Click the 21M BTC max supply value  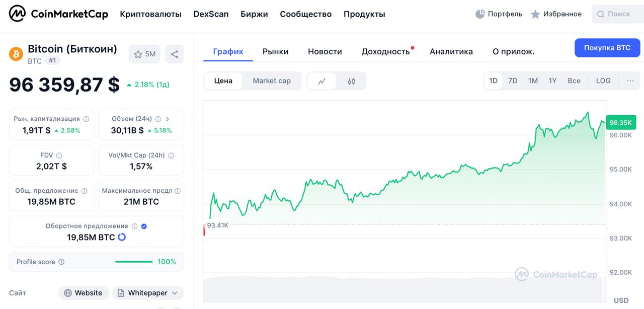(x=141, y=202)
